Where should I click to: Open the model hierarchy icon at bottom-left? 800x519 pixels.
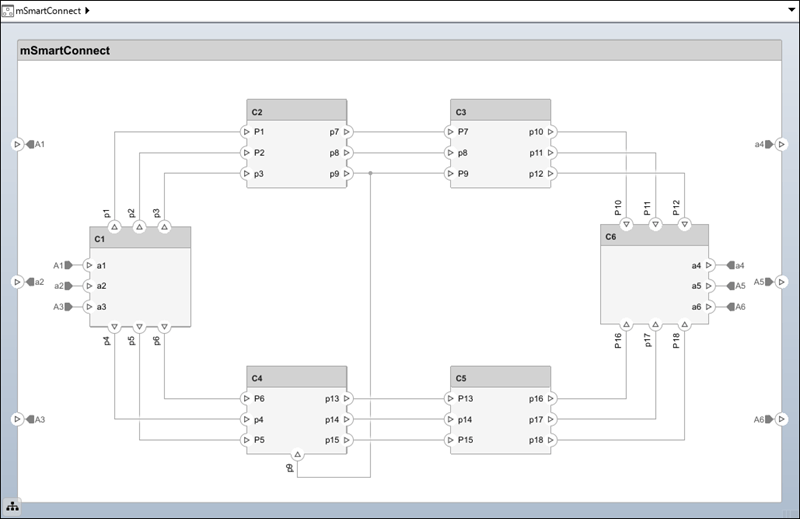[x=13, y=508]
